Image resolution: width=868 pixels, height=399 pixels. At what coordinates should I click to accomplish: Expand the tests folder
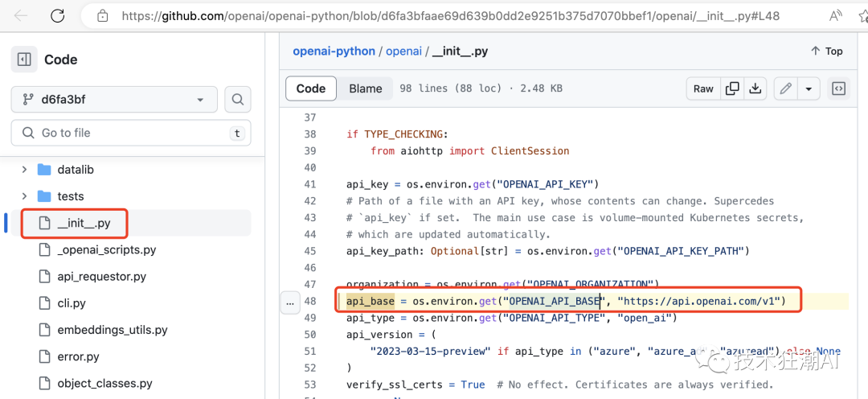pos(24,196)
